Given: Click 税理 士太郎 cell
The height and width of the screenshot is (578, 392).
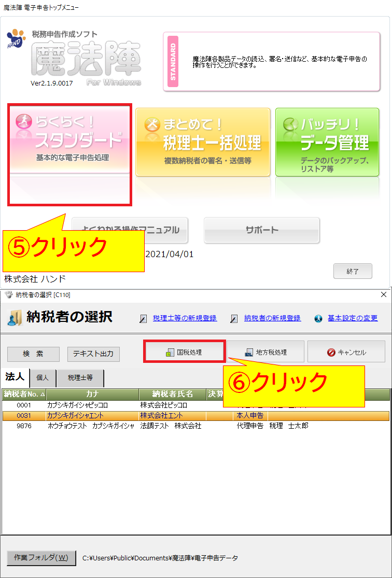Looking at the screenshot, I should pyautogui.click(x=289, y=427).
